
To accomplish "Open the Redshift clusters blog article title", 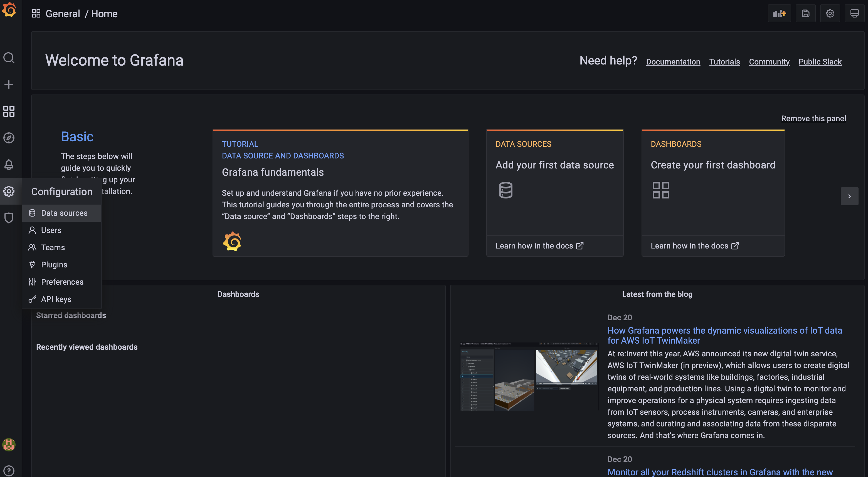I will click(x=720, y=472).
